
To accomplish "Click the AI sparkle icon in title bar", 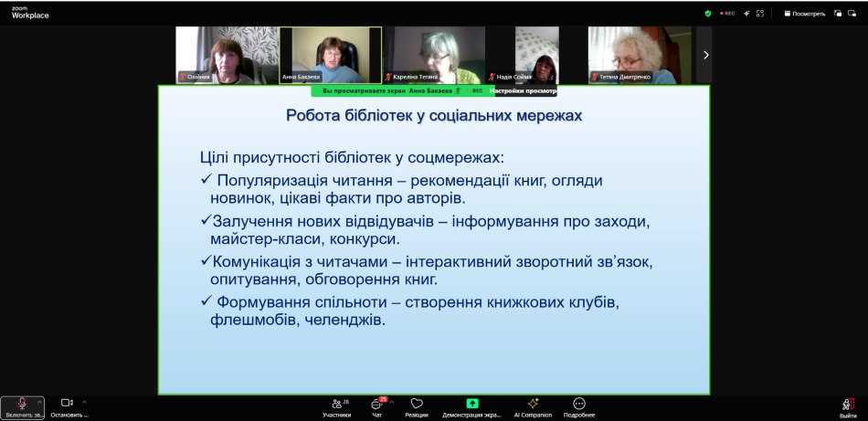I will coord(746,14).
